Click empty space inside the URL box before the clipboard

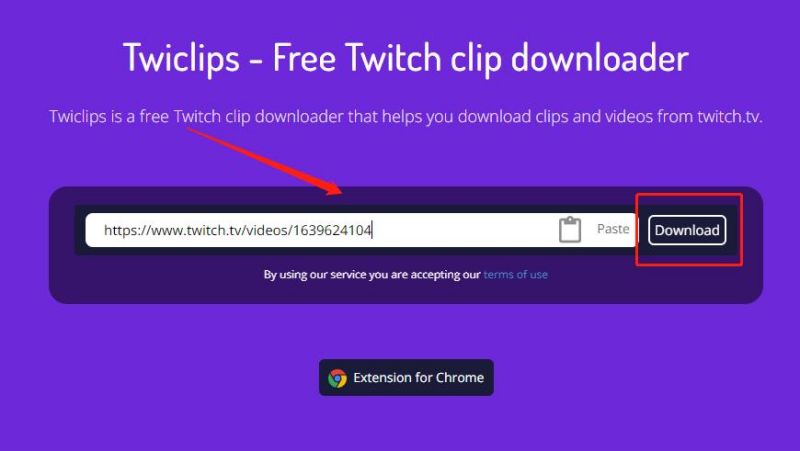coord(464,230)
